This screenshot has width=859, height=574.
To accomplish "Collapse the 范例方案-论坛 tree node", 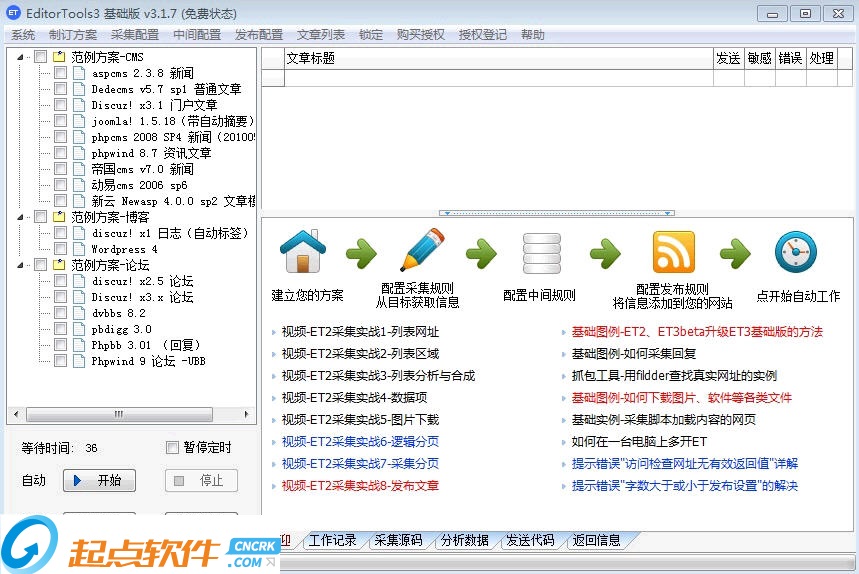I will (20, 265).
